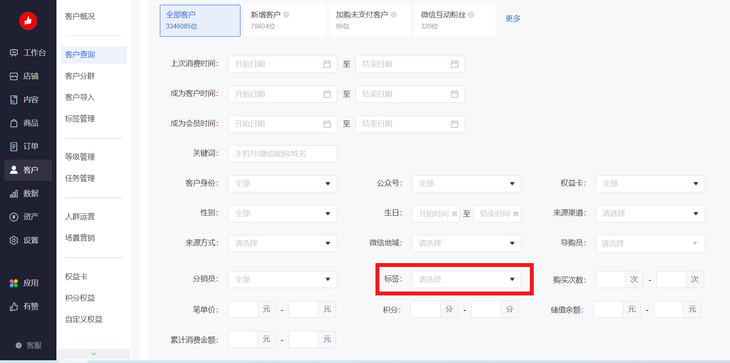Screen dimensions: 730x363
Task: Open the 导购员 dropdown
Action: click(650, 243)
